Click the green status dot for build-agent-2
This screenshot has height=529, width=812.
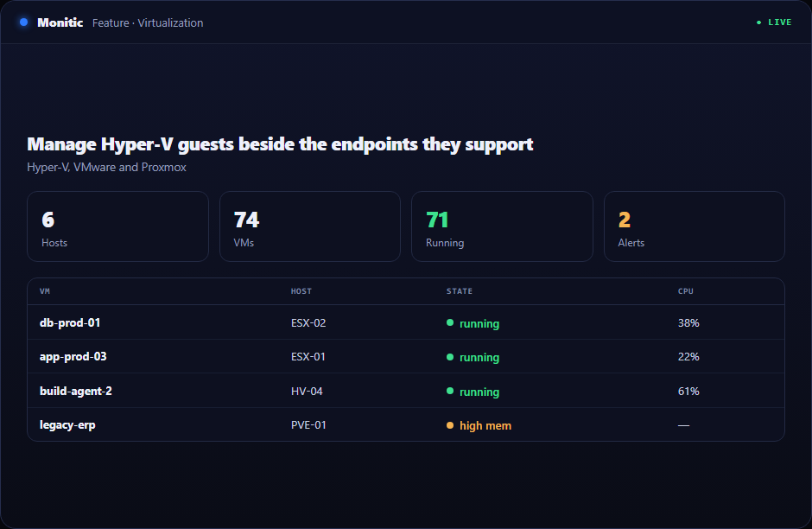click(x=450, y=392)
